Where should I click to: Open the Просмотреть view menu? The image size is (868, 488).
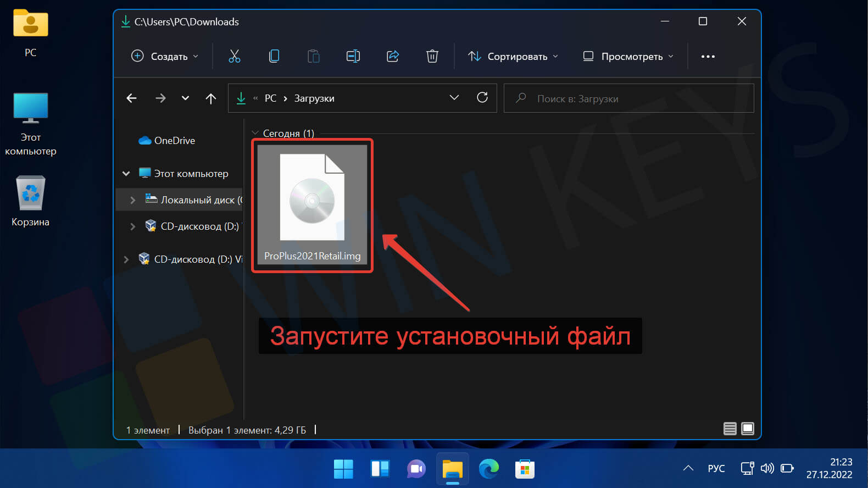628,56
